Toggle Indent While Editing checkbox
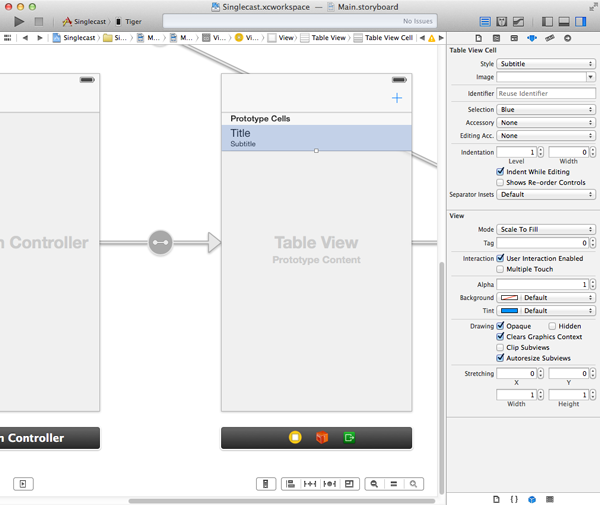The image size is (600, 505). click(500, 171)
